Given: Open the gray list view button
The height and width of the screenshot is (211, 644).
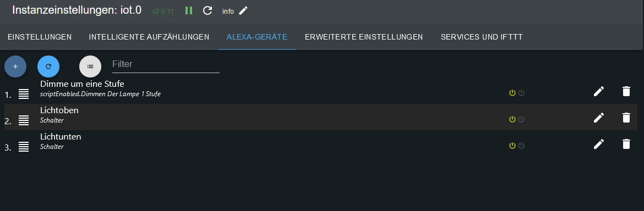Looking at the screenshot, I should pyautogui.click(x=90, y=66).
